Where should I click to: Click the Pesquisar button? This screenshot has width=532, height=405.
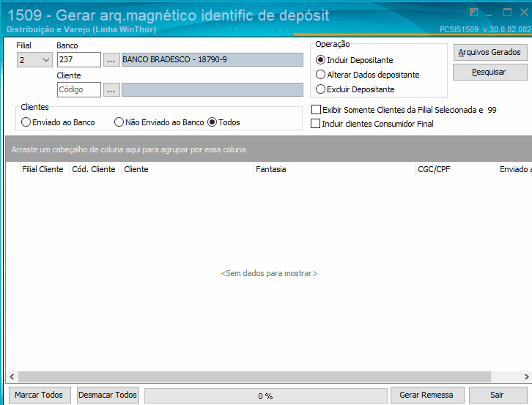(x=490, y=72)
